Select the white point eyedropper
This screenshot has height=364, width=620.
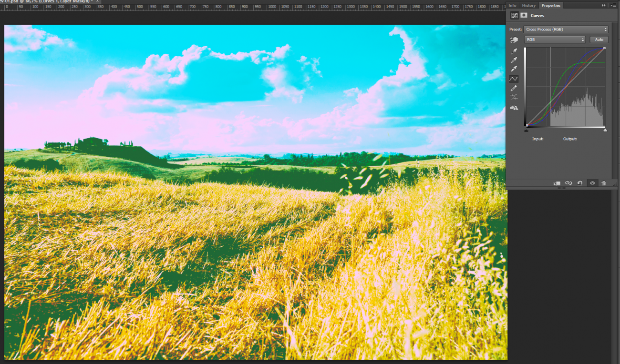point(514,67)
